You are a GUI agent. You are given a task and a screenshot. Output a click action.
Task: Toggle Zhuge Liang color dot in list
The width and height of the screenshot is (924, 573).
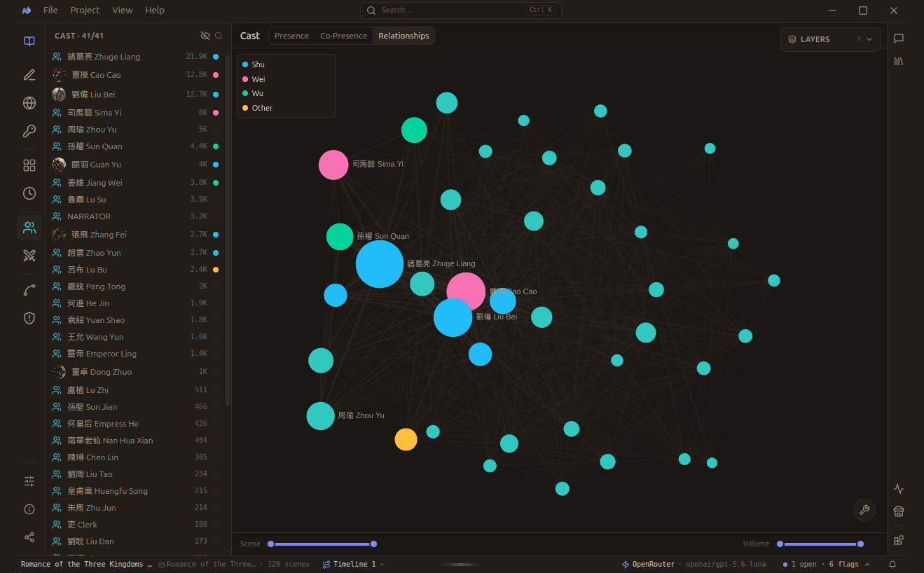[x=216, y=57]
